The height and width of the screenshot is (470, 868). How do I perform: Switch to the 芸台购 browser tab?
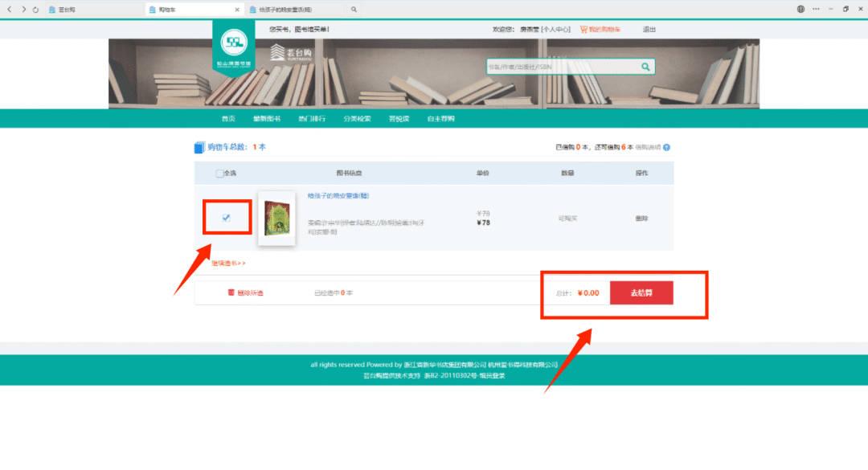click(93, 10)
